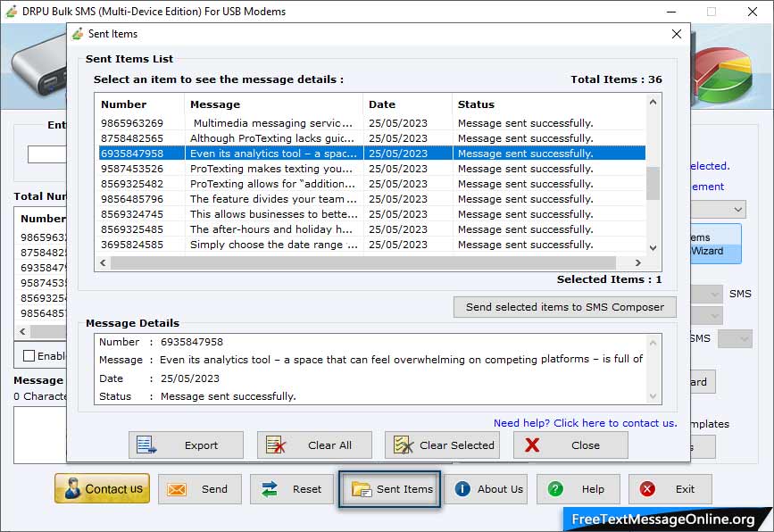The height and width of the screenshot is (532, 774).
Task: Toggle the Enable checkbox in main window
Action: coord(29,356)
